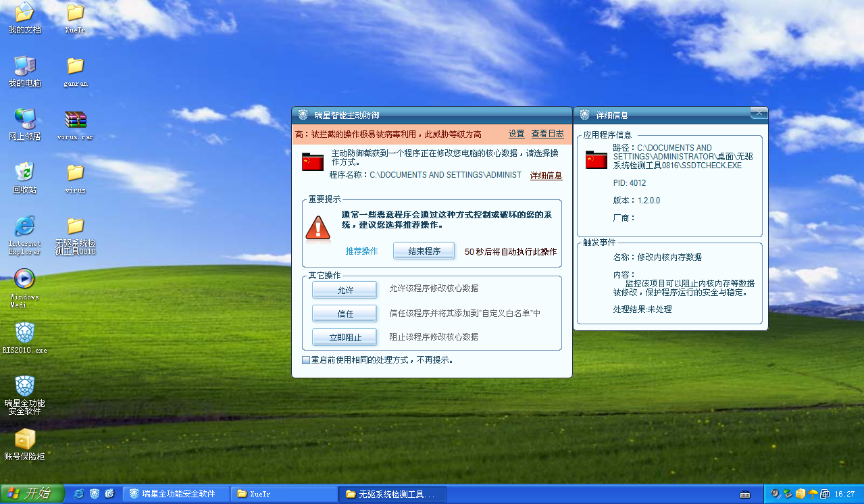Image resolution: width=864 pixels, height=504 pixels.
Task: Click 允许该程序修改核心数据 description text
Action: pos(434,288)
